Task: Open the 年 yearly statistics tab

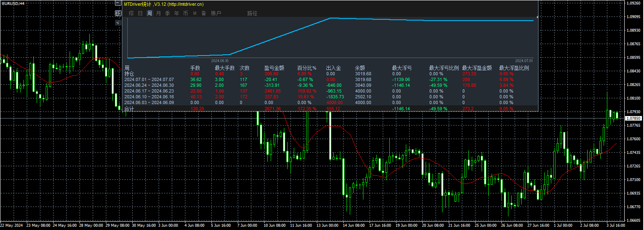Action: tap(176, 13)
